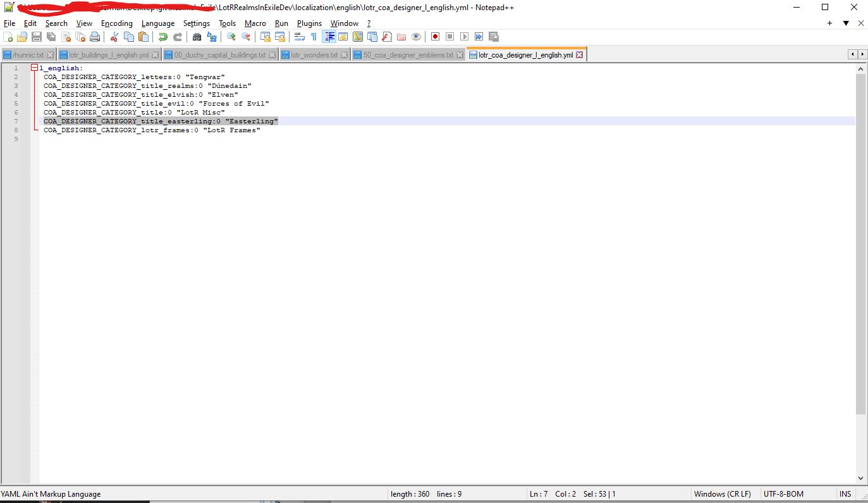Image resolution: width=868 pixels, height=503 pixels.
Task: Toggle synchronized vertical scrolling
Action: tap(265, 37)
